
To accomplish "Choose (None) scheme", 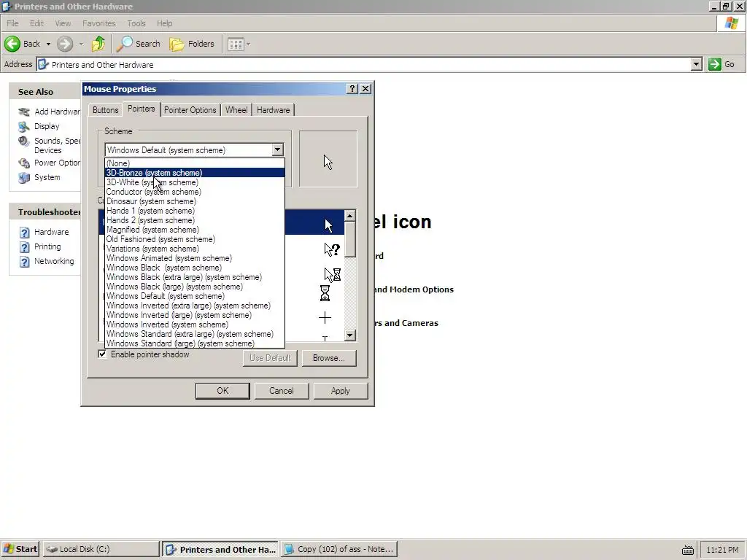I will click(x=194, y=163).
